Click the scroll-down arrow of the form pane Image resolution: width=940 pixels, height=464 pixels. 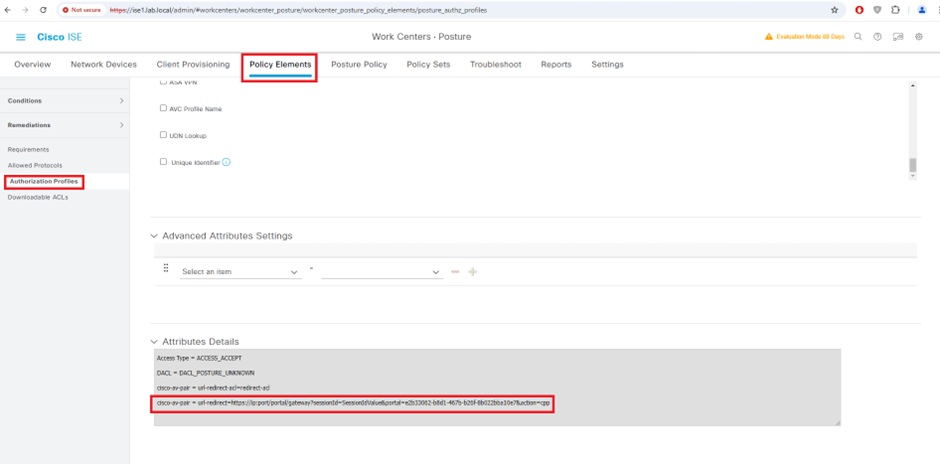tap(913, 176)
